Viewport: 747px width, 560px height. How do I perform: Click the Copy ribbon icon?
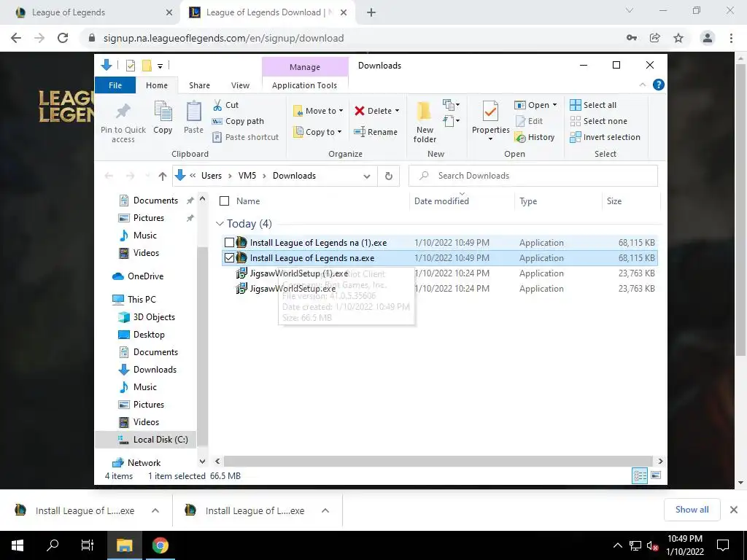[163, 111]
